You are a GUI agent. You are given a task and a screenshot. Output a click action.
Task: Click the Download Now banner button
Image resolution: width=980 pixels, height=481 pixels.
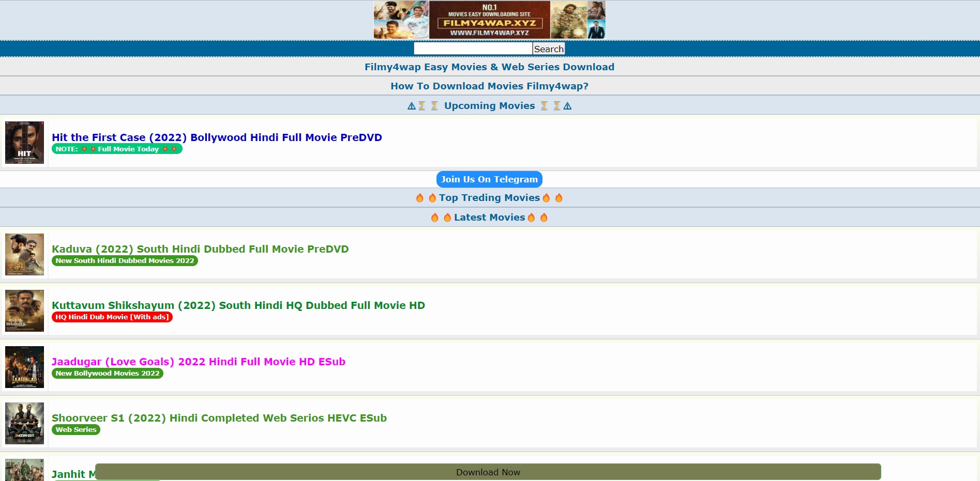point(488,472)
